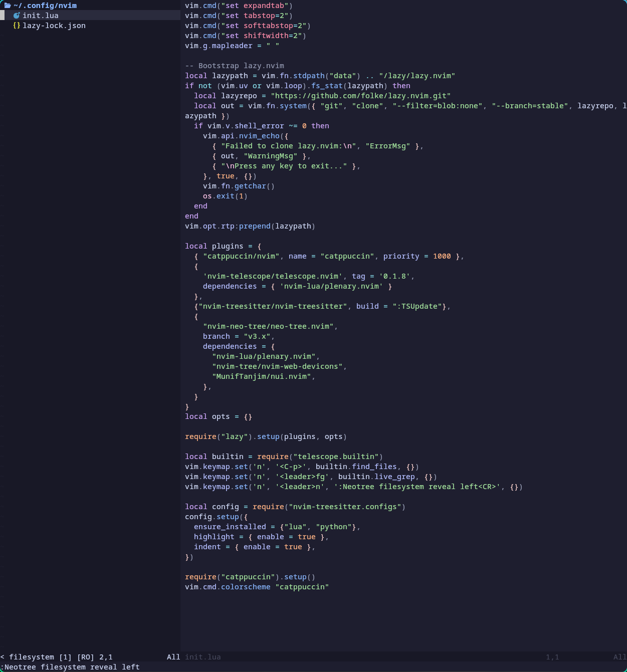Click the "highlight = { enable = true }" line
The image size is (627, 672).
(x=261, y=537)
